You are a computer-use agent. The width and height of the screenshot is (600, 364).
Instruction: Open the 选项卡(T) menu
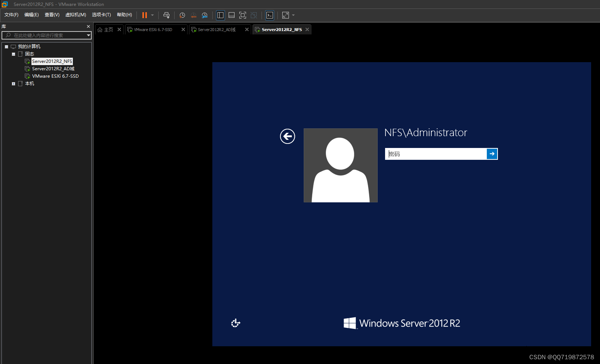point(101,15)
